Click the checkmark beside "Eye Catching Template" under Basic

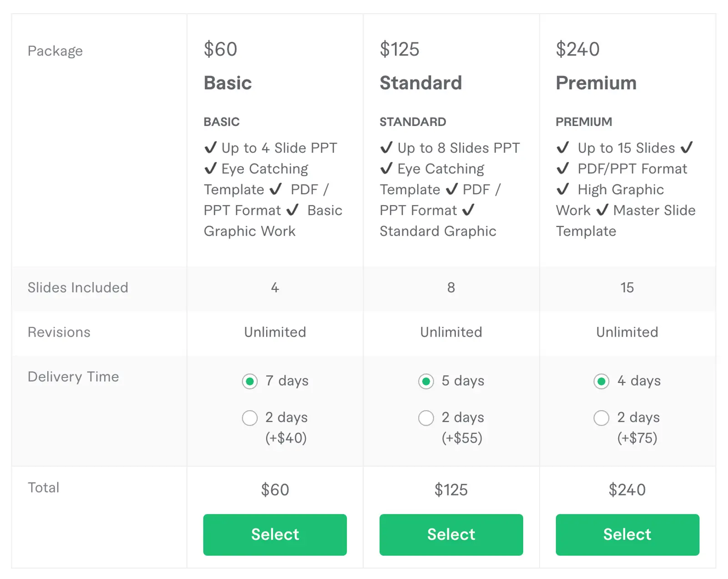point(211,168)
